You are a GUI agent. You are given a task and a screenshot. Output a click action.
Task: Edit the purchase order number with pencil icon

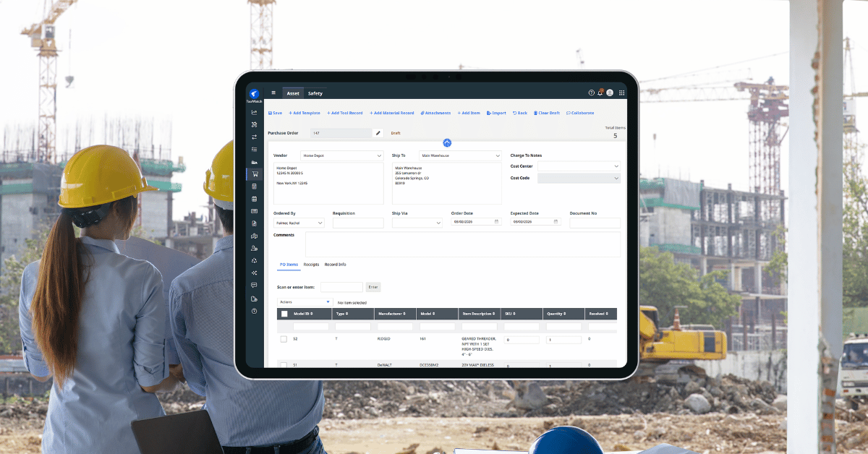click(378, 133)
